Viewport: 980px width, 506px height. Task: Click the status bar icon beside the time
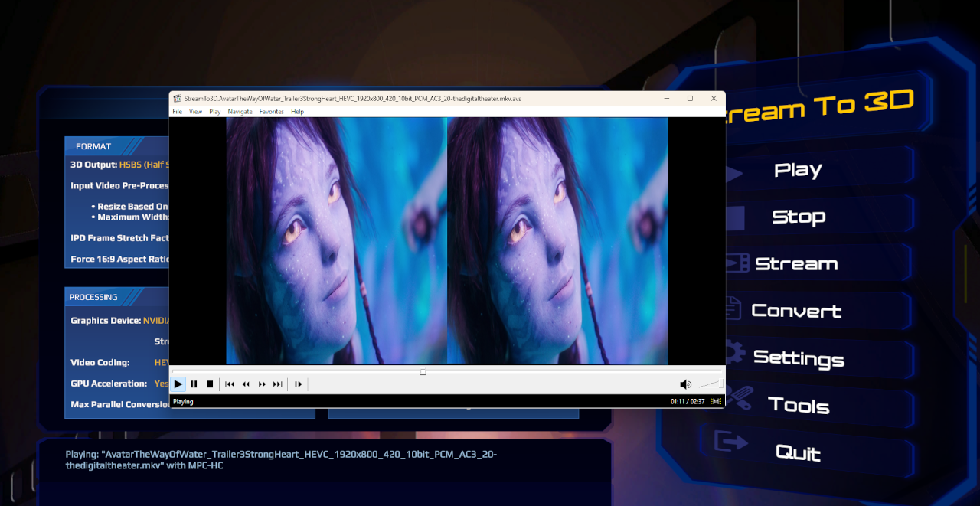point(716,401)
